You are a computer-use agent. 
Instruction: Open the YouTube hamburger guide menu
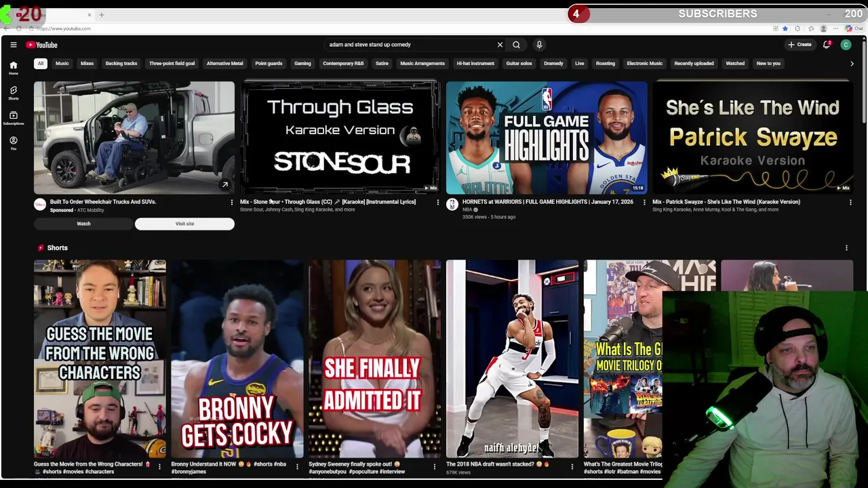13,45
